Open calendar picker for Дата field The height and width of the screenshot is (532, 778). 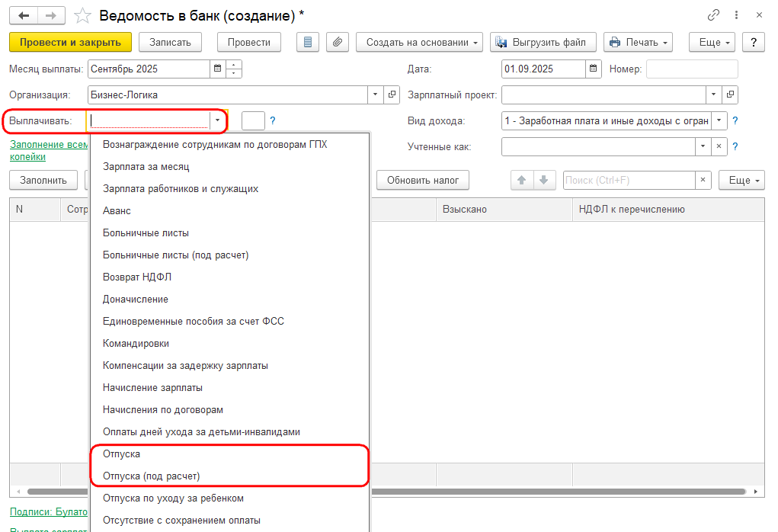click(x=593, y=69)
